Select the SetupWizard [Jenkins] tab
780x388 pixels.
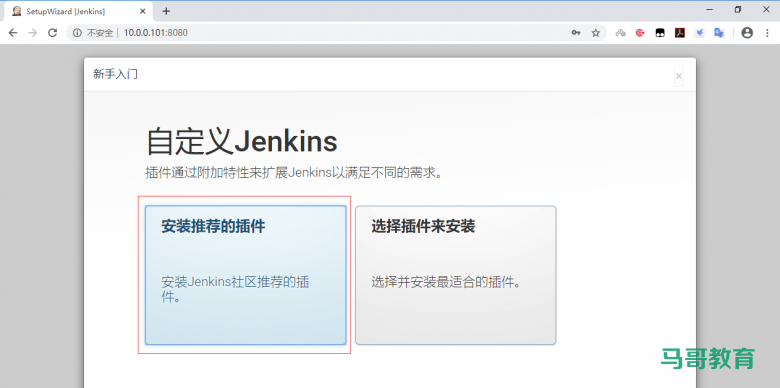coord(79,11)
